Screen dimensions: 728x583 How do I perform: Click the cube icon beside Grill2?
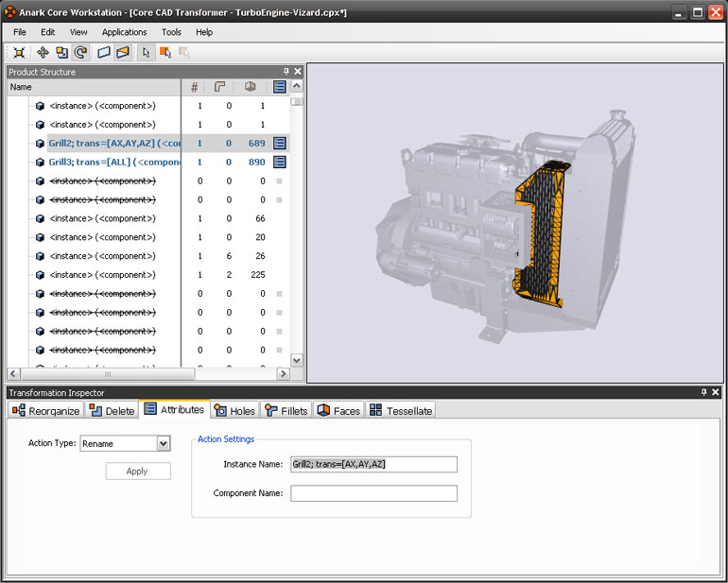pyautogui.click(x=40, y=144)
